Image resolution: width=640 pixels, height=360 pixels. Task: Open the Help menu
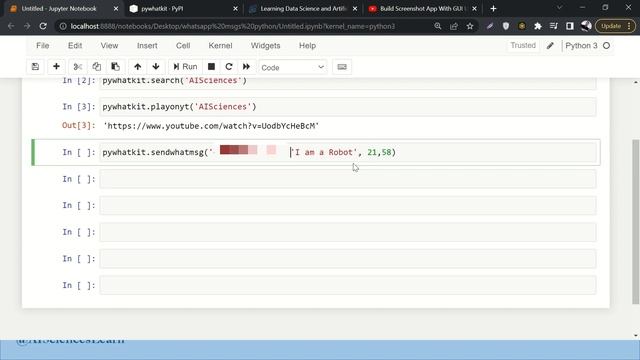(x=307, y=46)
